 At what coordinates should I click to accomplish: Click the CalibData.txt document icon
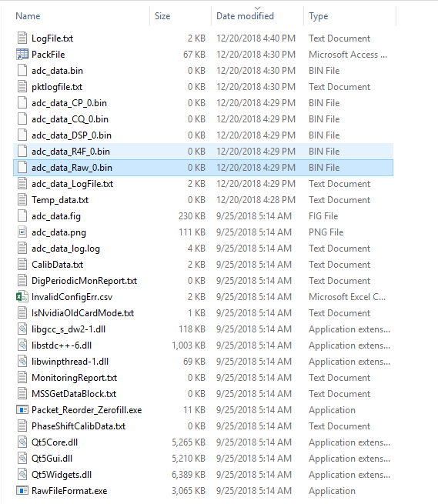22,264
